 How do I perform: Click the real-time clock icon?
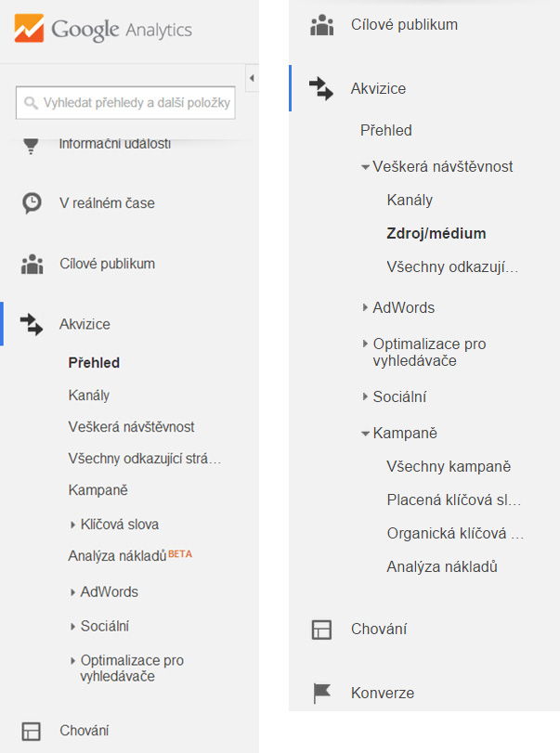tap(32, 203)
